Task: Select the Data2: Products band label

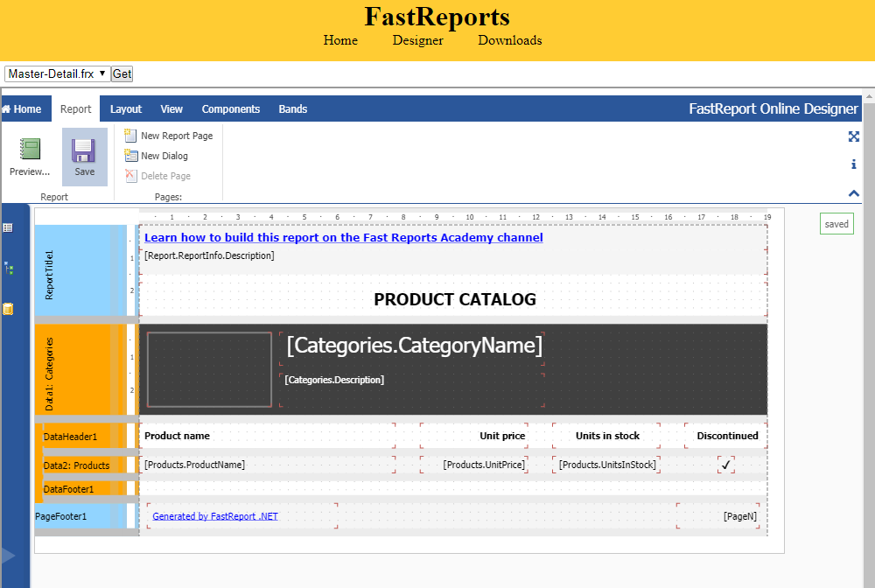Action: [x=76, y=465]
